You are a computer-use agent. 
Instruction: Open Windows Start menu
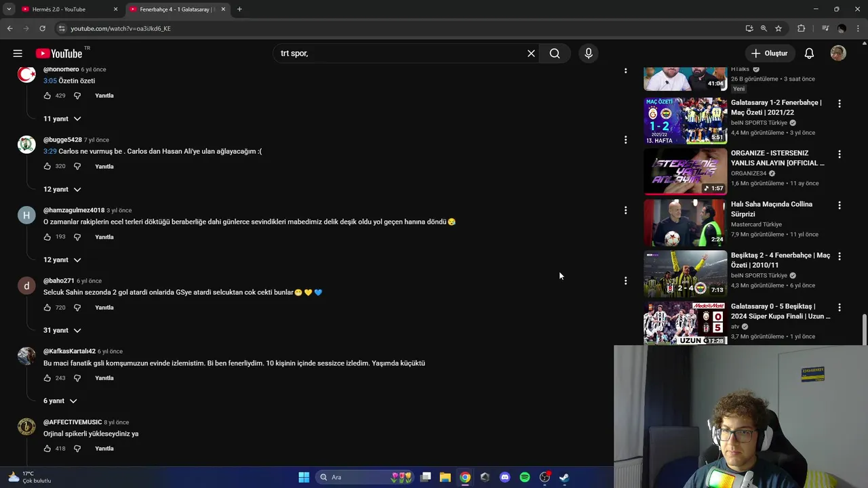304,477
